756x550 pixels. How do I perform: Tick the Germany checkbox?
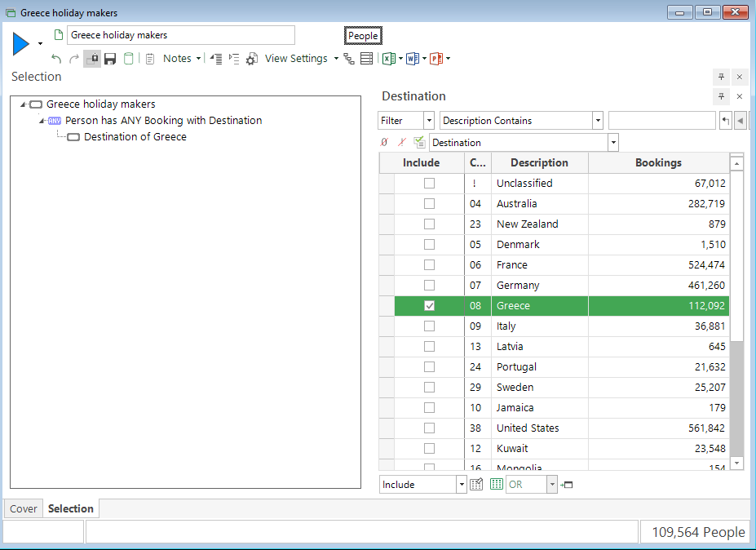(x=429, y=285)
